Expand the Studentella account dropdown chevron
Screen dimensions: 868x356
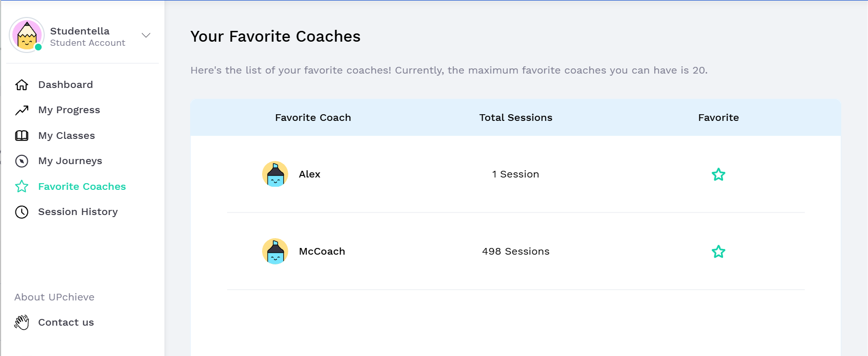click(146, 35)
